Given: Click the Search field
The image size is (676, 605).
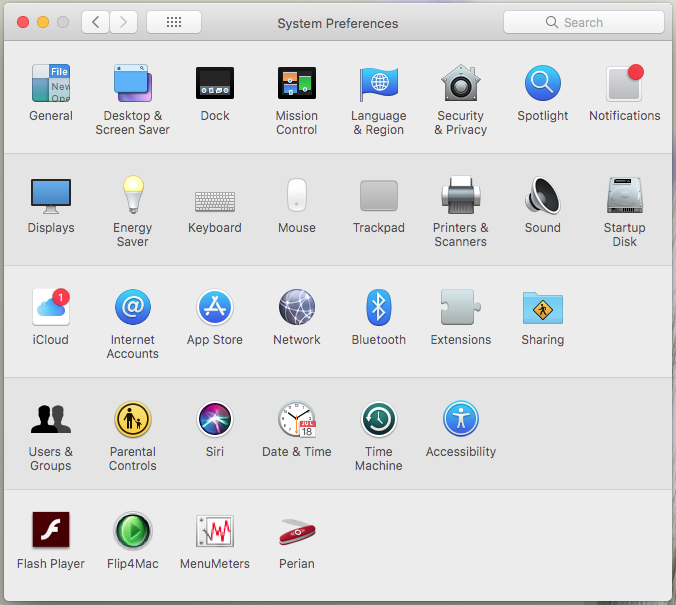Looking at the screenshot, I should [584, 22].
